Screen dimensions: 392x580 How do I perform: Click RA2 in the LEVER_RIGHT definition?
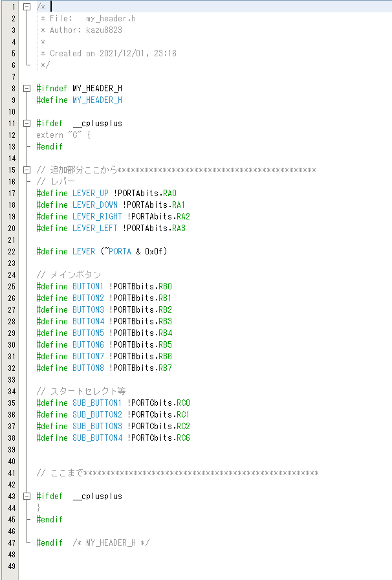coord(184,216)
